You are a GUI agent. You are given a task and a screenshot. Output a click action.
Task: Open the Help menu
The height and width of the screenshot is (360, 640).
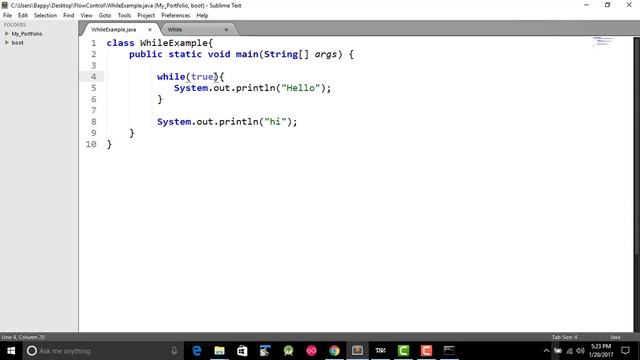(202, 16)
